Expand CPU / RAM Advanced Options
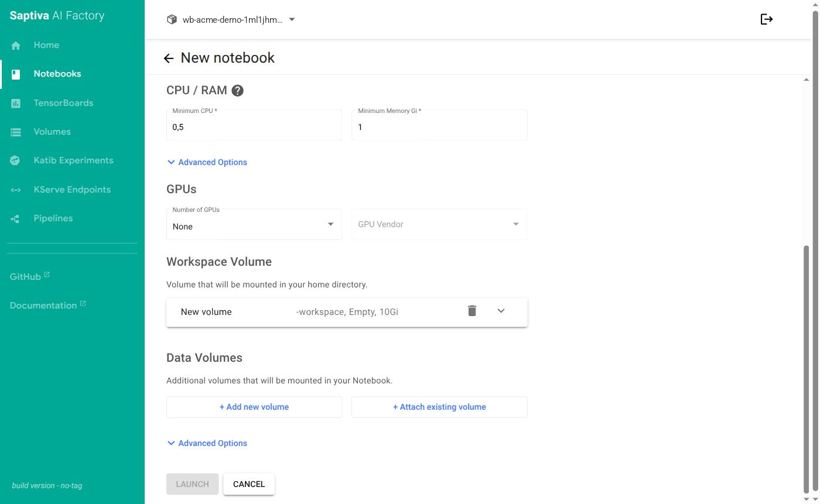The width and height of the screenshot is (820, 504). (x=207, y=162)
